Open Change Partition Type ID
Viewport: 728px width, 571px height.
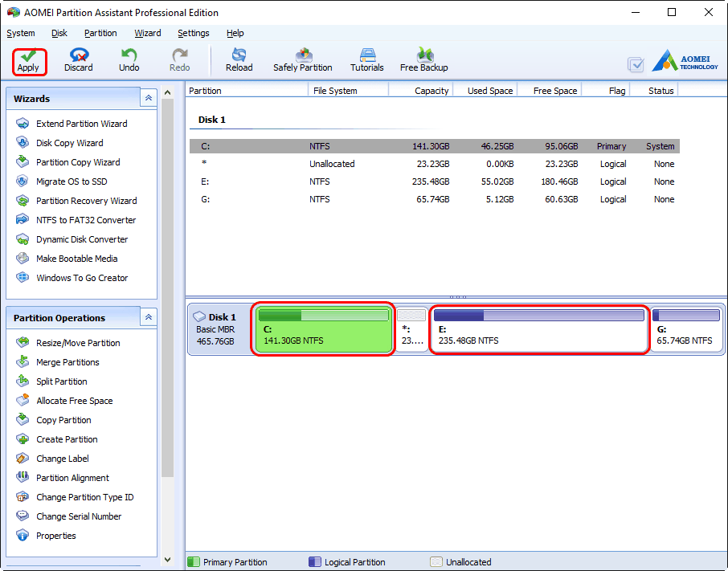(x=75, y=497)
